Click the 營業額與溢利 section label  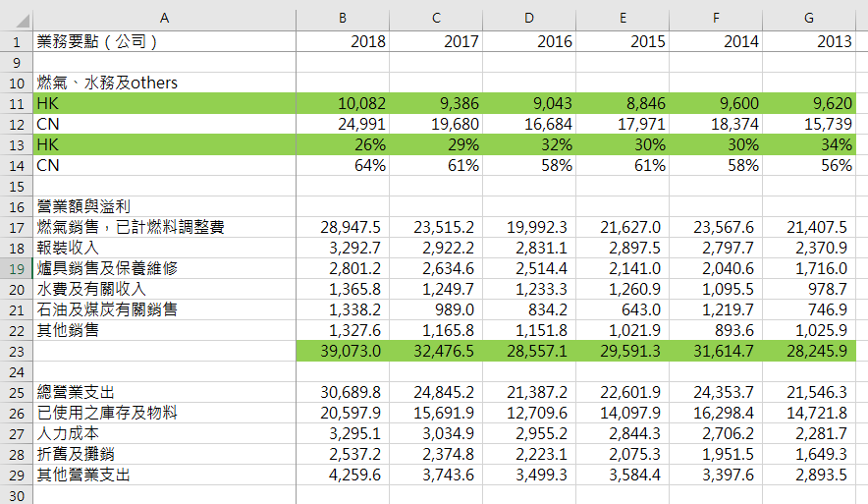point(164,206)
